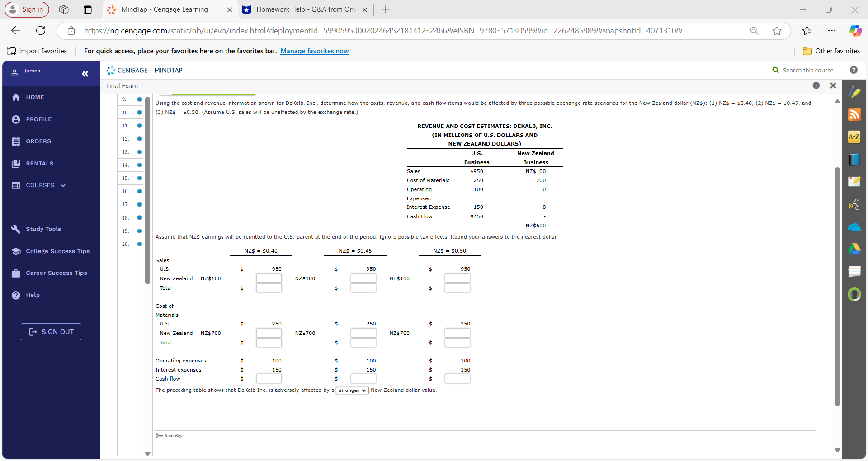Click the SIGN OUT button
868x461 pixels.
[x=51, y=332]
